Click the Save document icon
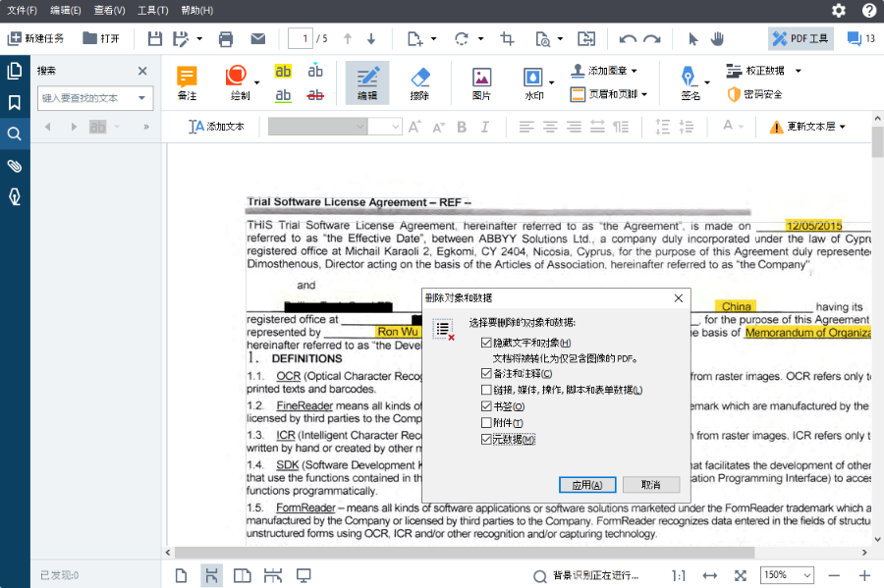This screenshot has height=588, width=884. click(x=154, y=39)
